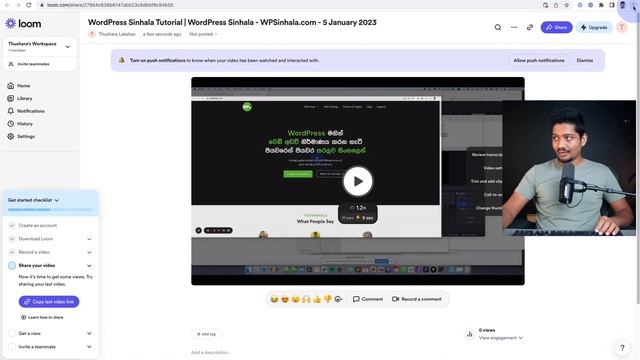Open the Not posted dropdown
The height and width of the screenshot is (360, 640).
pos(203,34)
